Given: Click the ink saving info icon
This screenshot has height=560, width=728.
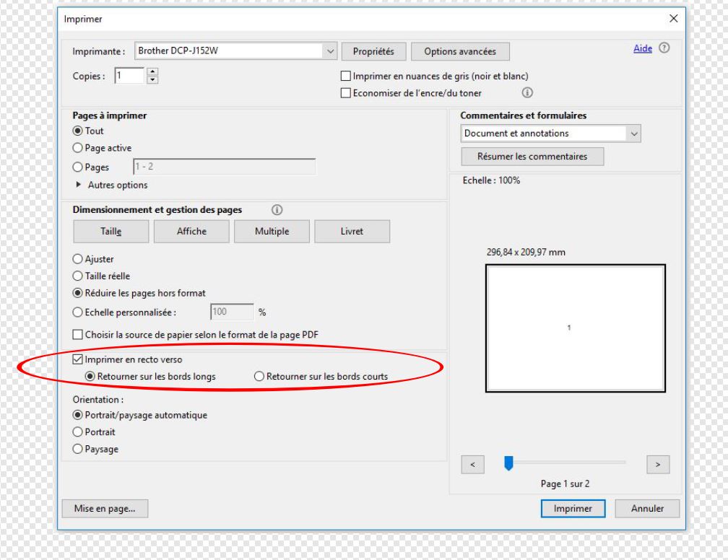Looking at the screenshot, I should 527,92.
